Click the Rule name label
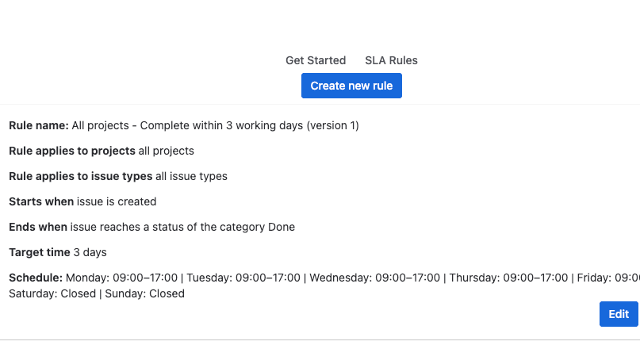Screen dimensions: 640x364 tap(38, 125)
